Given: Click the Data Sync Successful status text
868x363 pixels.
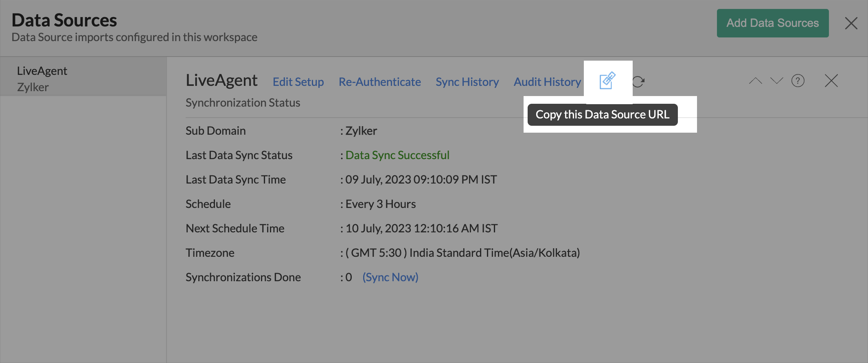Looking at the screenshot, I should 397,155.
